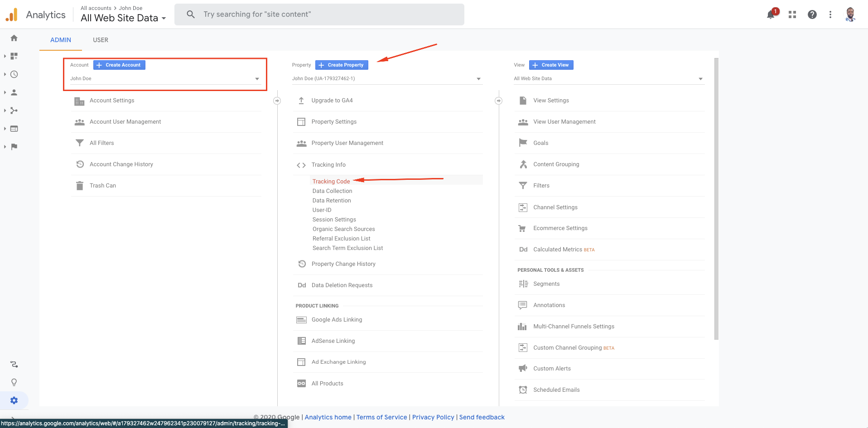Open the Admin gear icon in sidebar
This screenshot has width=868, height=428.
click(x=14, y=400)
